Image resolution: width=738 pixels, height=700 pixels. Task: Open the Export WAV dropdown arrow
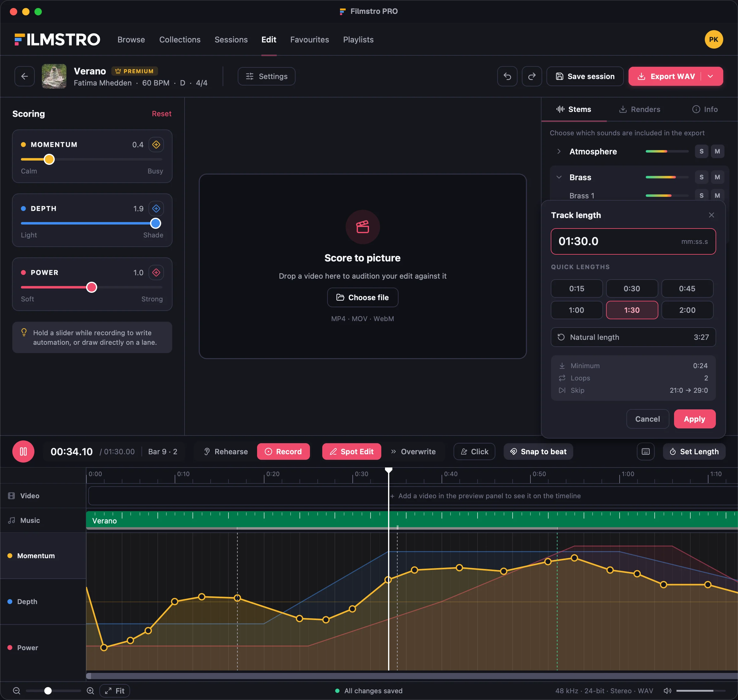pyautogui.click(x=710, y=77)
